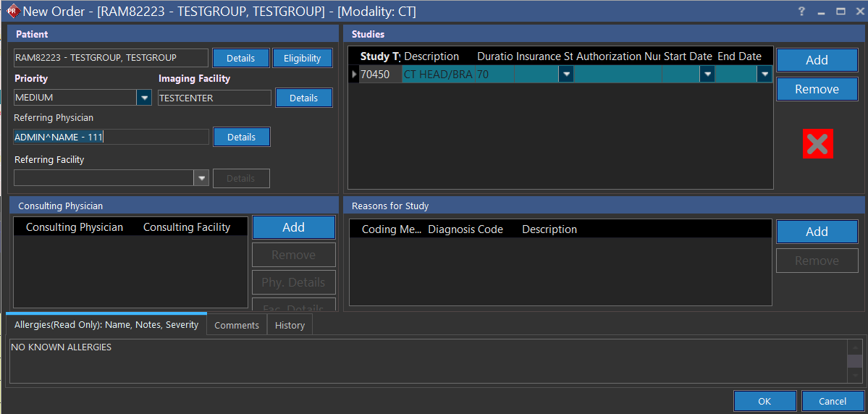The height and width of the screenshot is (414, 868).
Task: Open the History tab
Action: pos(290,325)
